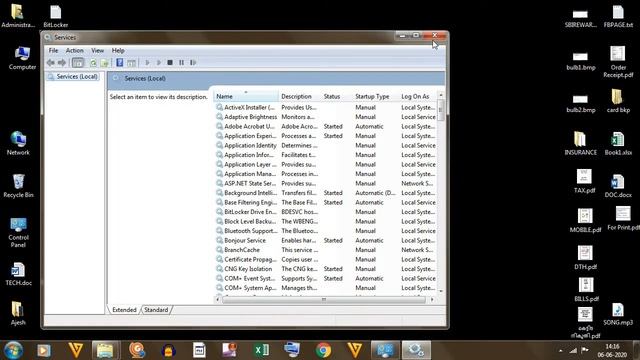Select the DTH.pdf desktop file
Screen dimensions: 640x360
tap(585, 258)
